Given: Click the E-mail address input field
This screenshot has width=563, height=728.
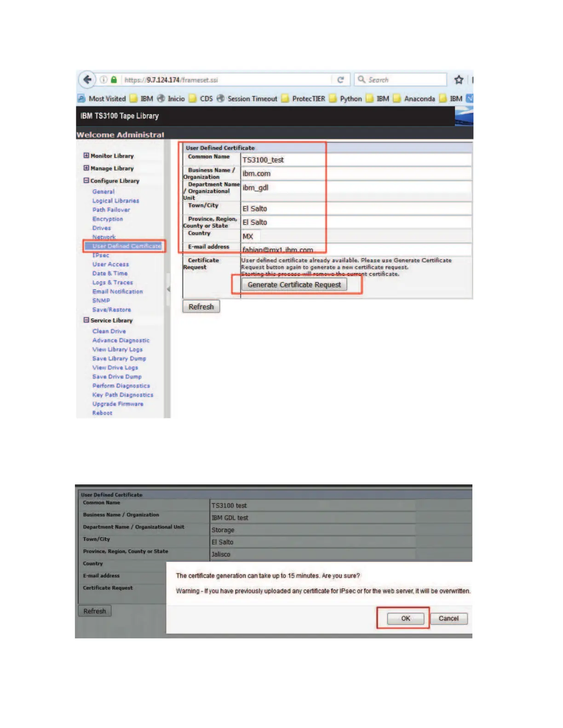Looking at the screenshot, I should (x=356, y=250).
